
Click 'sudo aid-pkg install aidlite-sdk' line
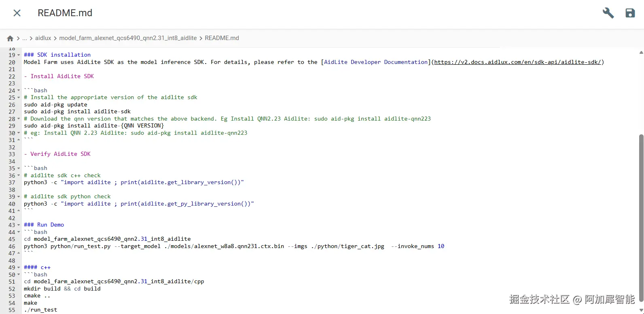coord(77,111)
